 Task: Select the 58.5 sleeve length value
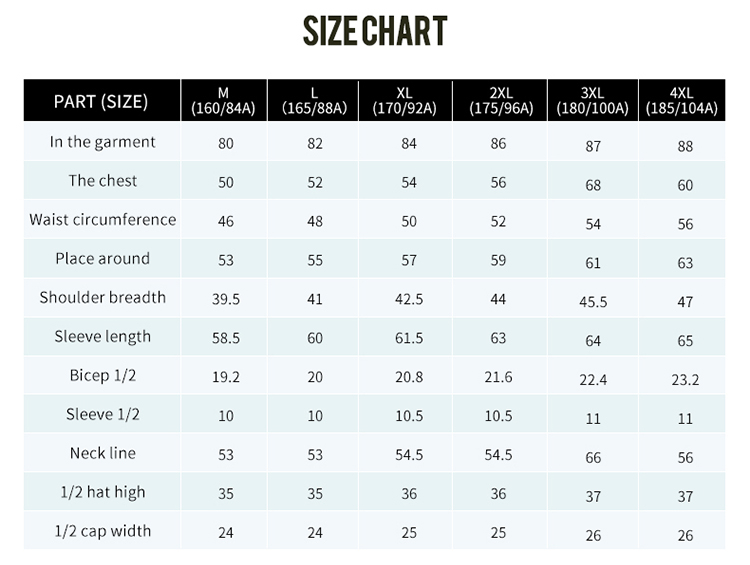pyautogui.click(x=225, y=339)
